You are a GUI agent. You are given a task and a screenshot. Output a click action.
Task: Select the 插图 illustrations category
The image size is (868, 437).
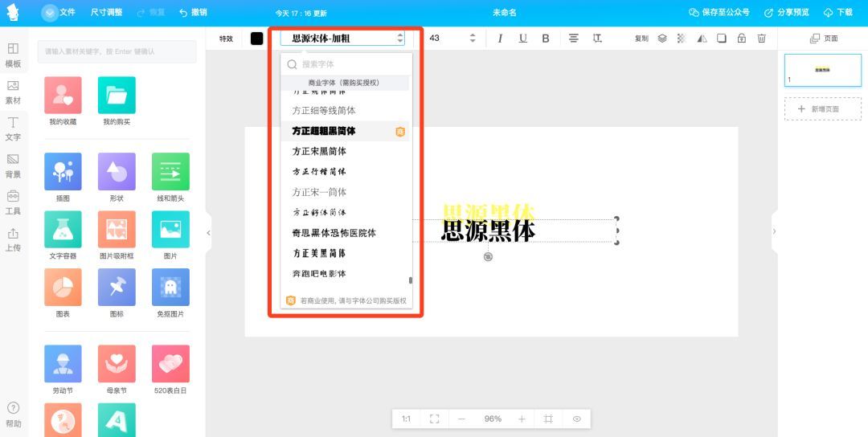point(63,178)
